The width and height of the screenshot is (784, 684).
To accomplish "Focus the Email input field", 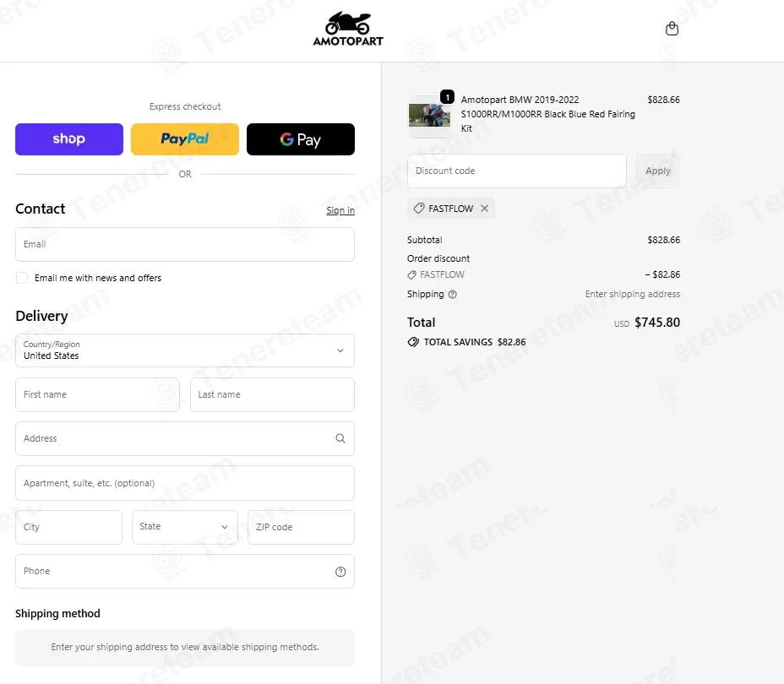I will click(185, 244).
